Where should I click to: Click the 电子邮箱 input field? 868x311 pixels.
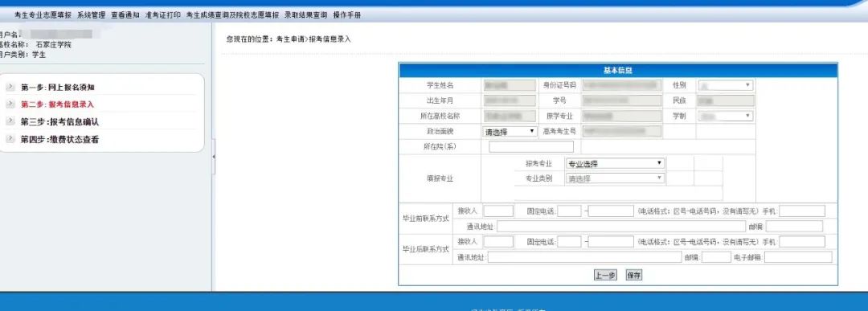tap(798, 257)
